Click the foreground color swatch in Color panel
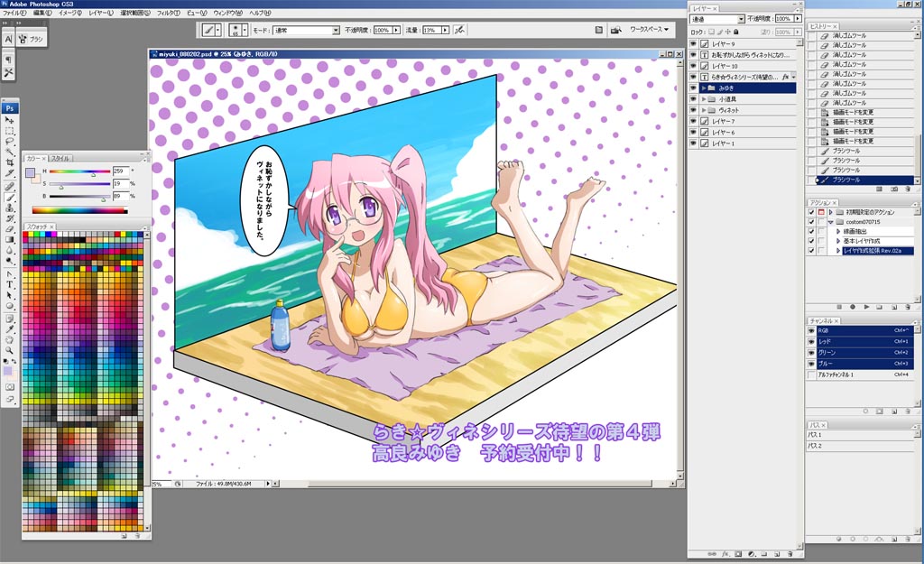 point(30,172)
